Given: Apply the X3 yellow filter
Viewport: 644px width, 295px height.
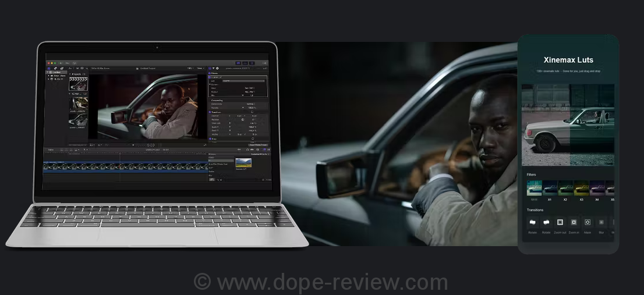Looking at the screenshot, I should point(582,188).
